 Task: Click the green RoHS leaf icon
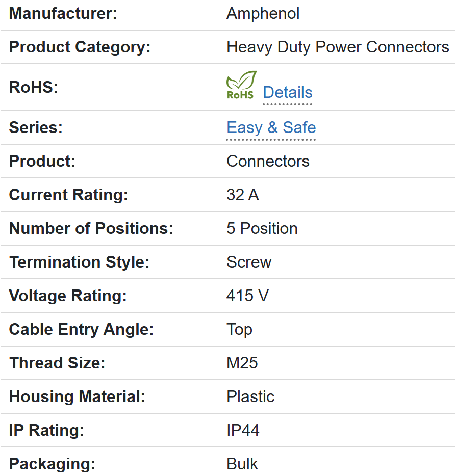click(x=242, y=85)
